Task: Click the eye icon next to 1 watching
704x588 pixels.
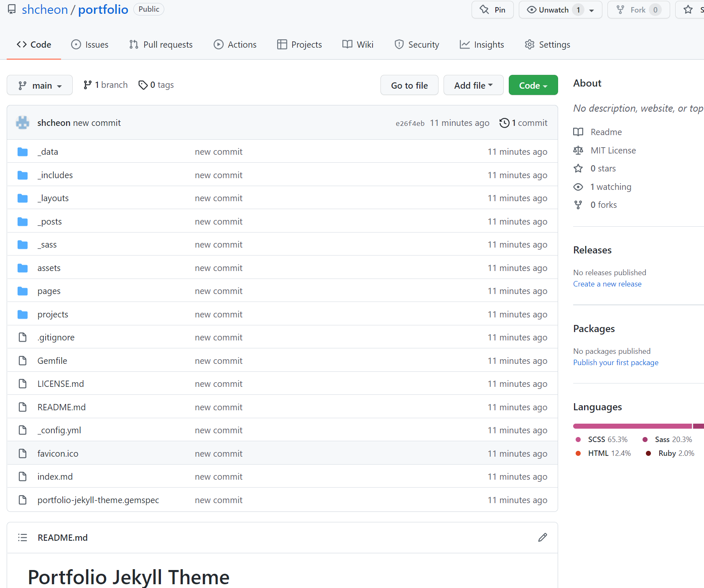Action: [x=578, y=187]
